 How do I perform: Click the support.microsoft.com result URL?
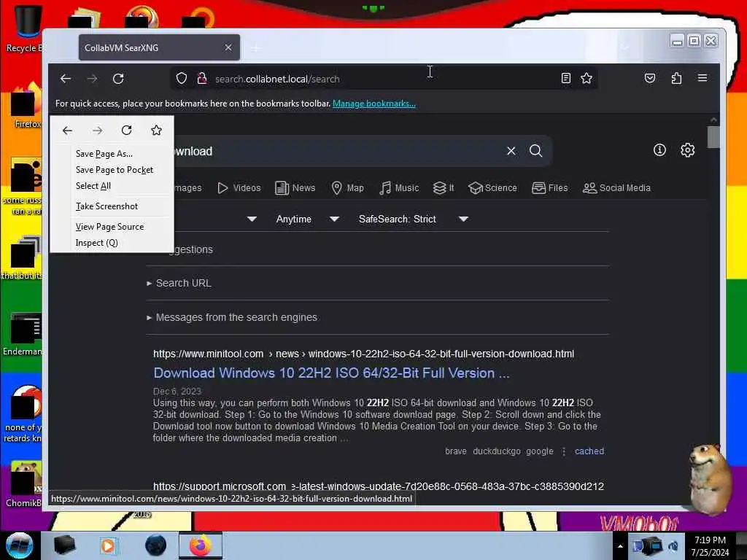pyautogui.click(x=379, y=486)
